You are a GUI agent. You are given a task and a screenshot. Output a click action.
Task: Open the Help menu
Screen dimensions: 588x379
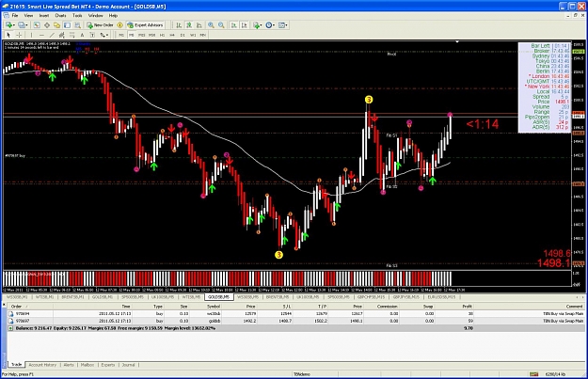tap(113, 15)
